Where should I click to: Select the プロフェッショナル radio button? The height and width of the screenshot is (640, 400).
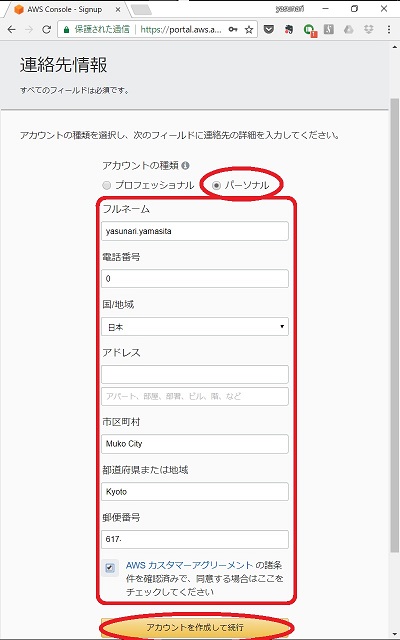pos(107,185)
